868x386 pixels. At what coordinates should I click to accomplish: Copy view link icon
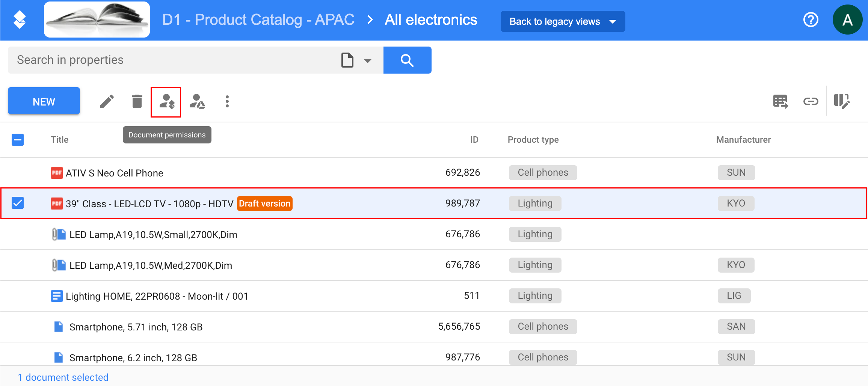click(x=811, y=101)
